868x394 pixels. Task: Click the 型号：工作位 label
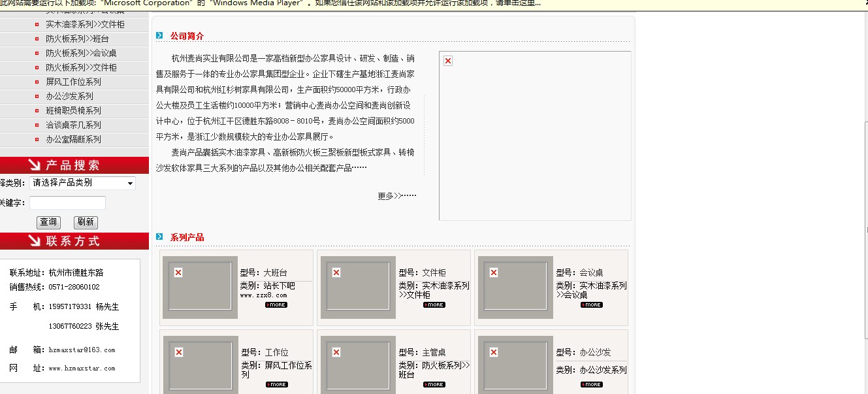265,353
